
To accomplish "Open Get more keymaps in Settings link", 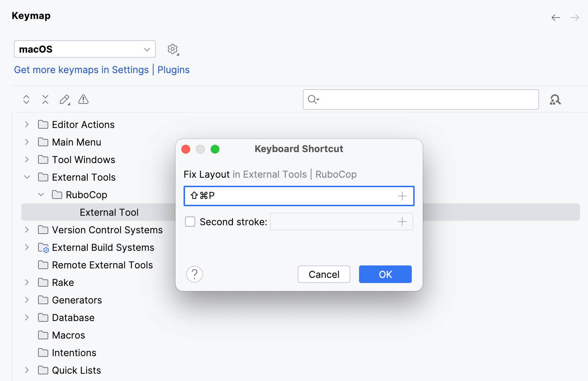I will 81,69.
